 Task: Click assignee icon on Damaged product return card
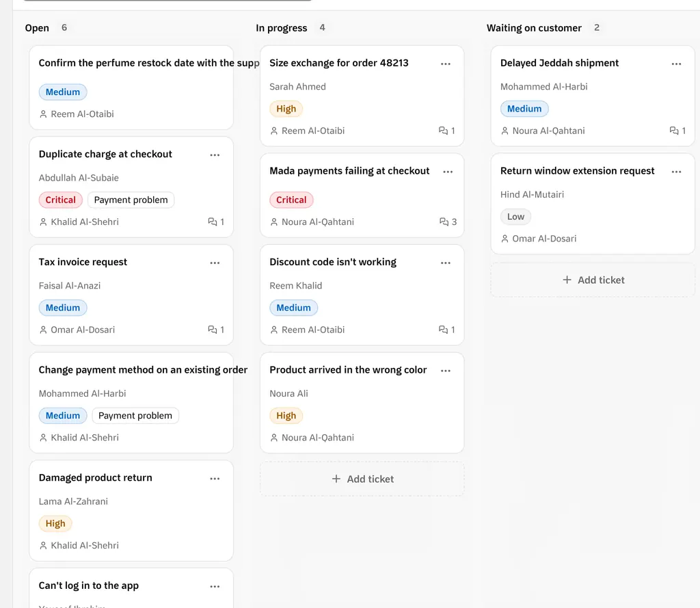coord(43,546)
